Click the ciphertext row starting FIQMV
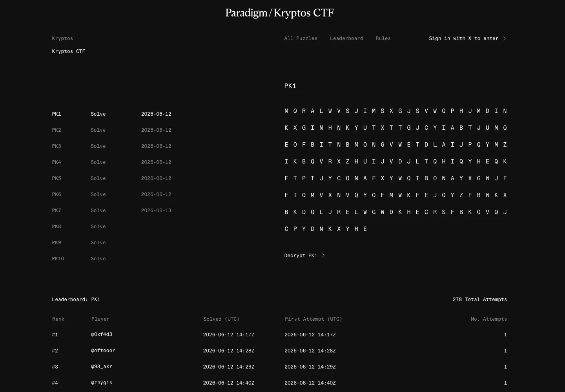This screenshot has height=392, width=565. 395,195
